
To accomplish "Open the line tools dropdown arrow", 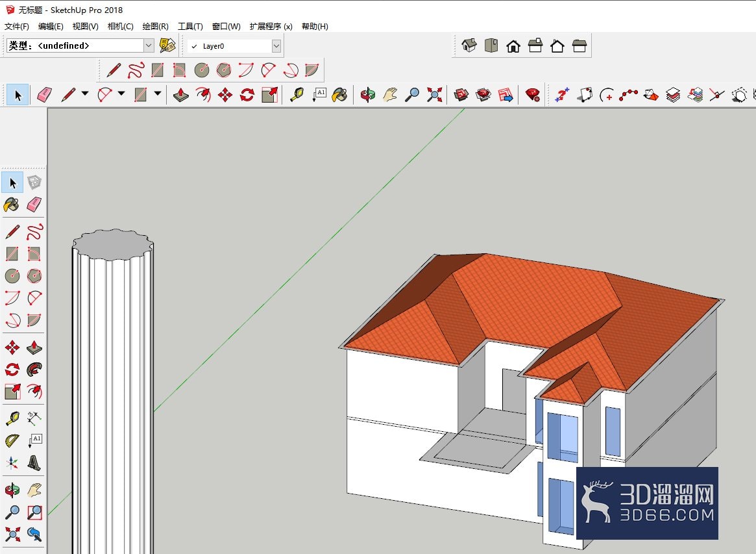I will (85, 94).
